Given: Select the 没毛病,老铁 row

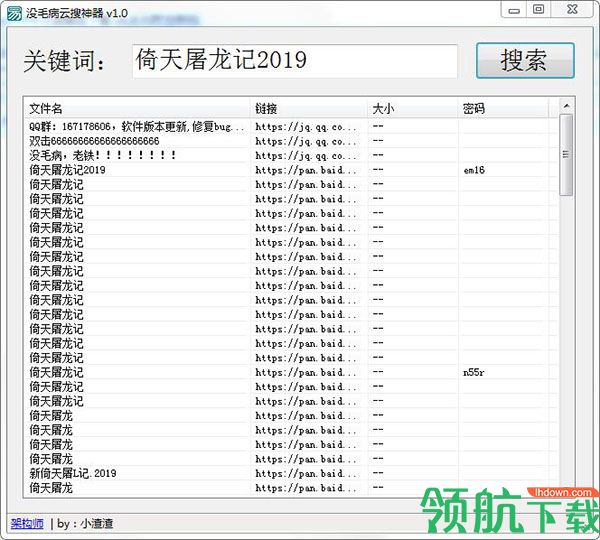Looking at the screenshot, I should (291, 155).
